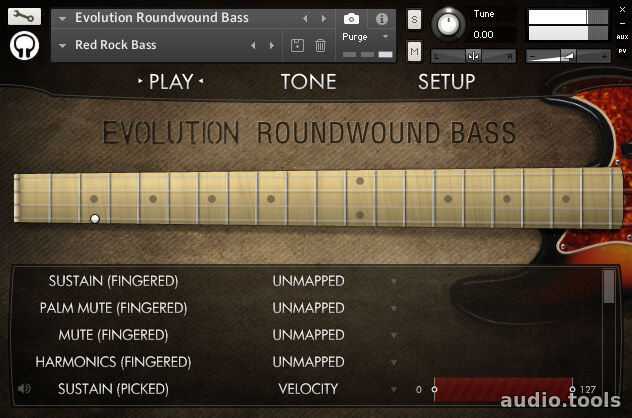Click the pan L-R slider

(x=473, y=56)
